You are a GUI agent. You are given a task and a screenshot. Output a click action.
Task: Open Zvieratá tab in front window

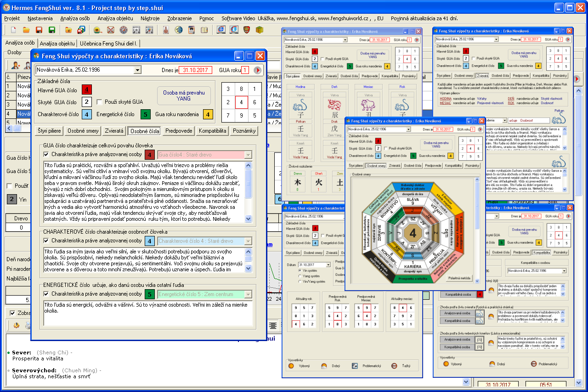(x=114, y=131)
